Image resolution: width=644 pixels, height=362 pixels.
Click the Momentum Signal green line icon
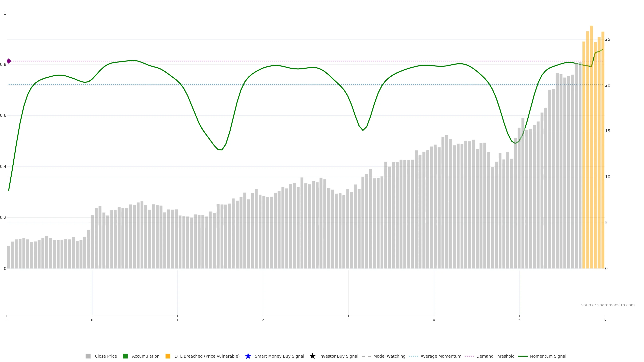pyautogui.click(x=523, y=356)
